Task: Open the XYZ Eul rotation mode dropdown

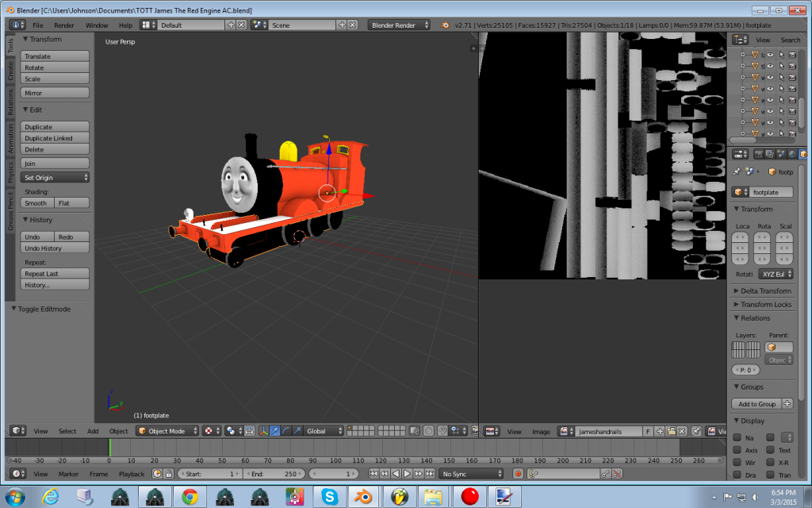Action: coord(776,274)
